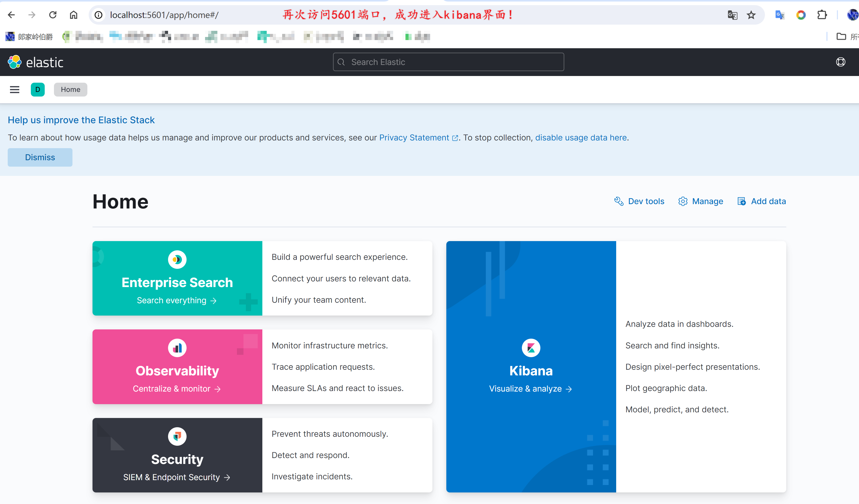Image resolution: width=859 pixels, height=504 pixels.
Task: Open SIEM & Endpoint Security link
Action: point(177,478)
